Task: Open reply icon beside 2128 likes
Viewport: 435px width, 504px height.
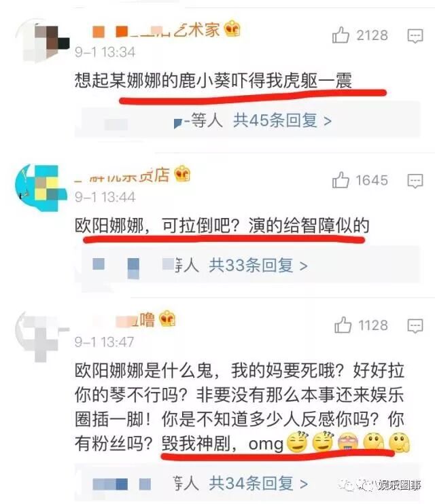Action: (x=415, y=36)
